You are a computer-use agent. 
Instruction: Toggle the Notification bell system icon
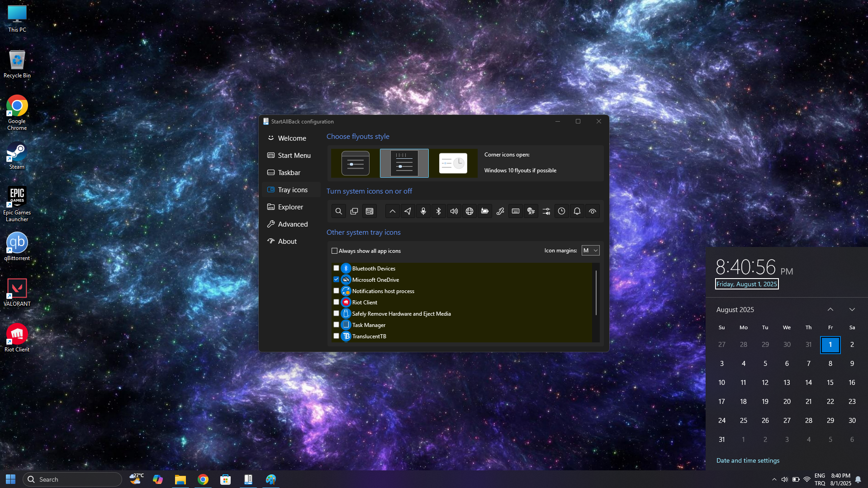click(577, 211)
